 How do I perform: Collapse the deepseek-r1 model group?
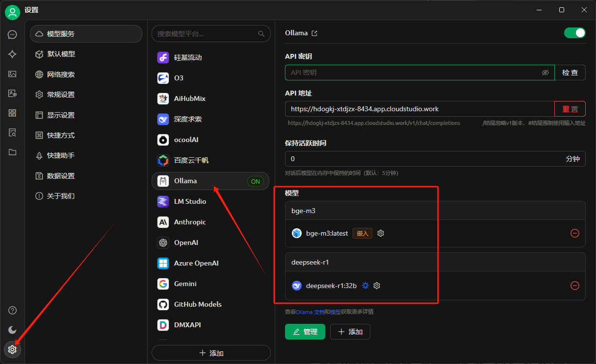click(435, 262)
